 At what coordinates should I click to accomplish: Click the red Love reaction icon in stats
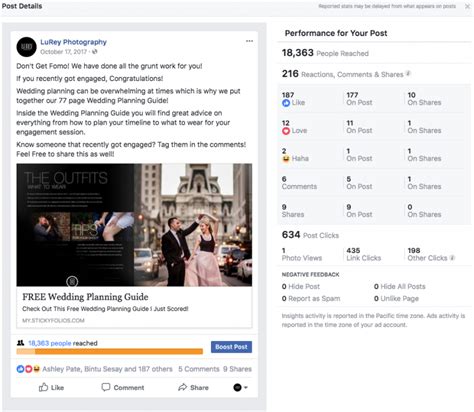click(286, 131)
